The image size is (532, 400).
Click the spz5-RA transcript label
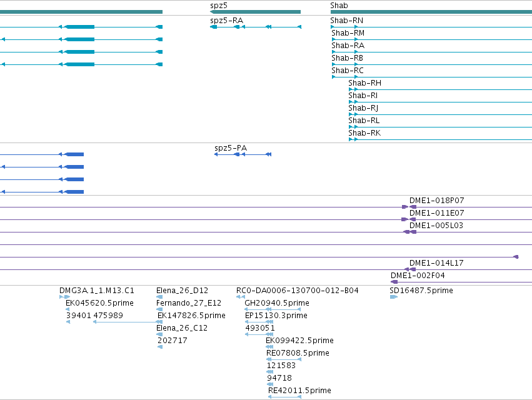(x=227, y=21)
